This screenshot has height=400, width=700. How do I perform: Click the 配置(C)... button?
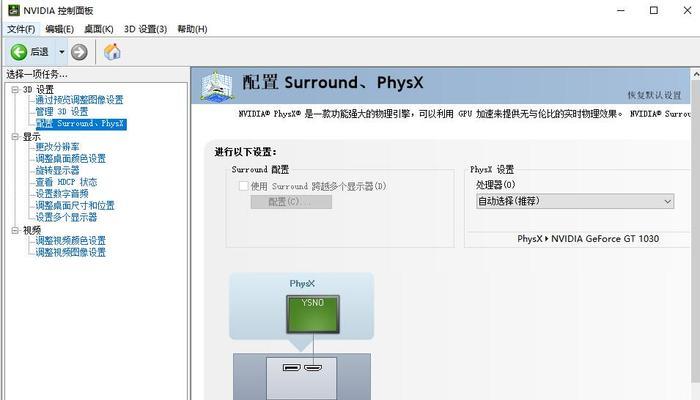coord(291,202)
